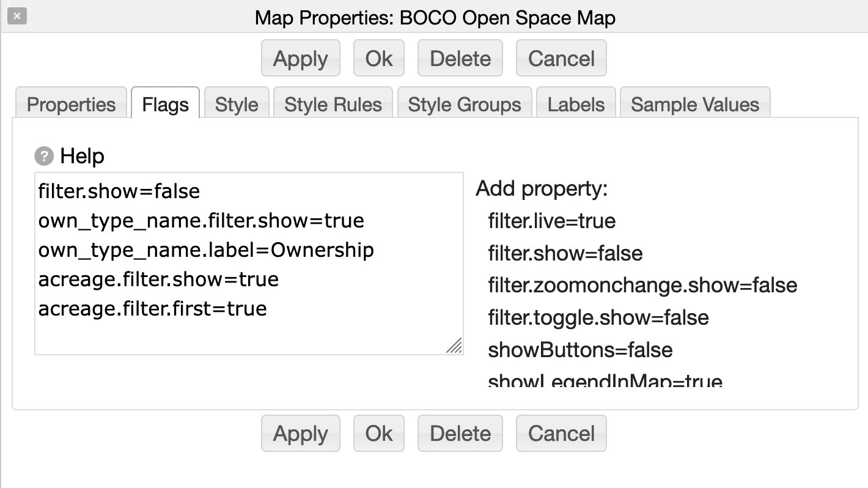Add the filter.zoomonchange.show=false property

(x=642, y=286)
